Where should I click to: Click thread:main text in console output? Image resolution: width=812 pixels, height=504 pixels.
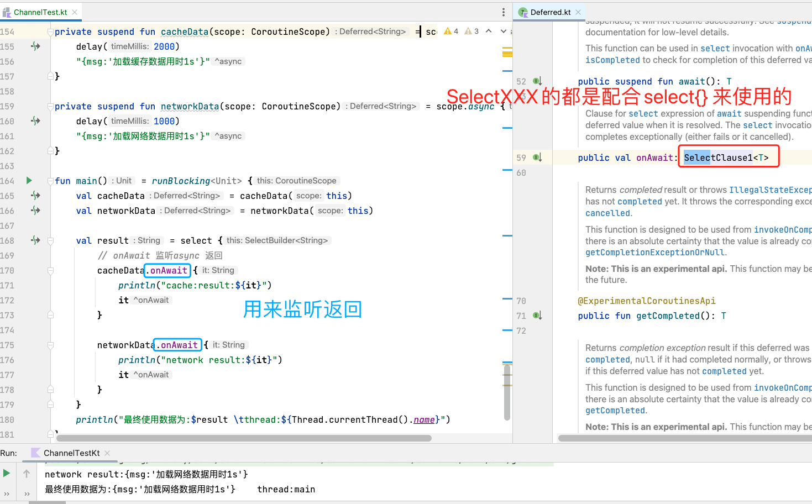point(286,489)
